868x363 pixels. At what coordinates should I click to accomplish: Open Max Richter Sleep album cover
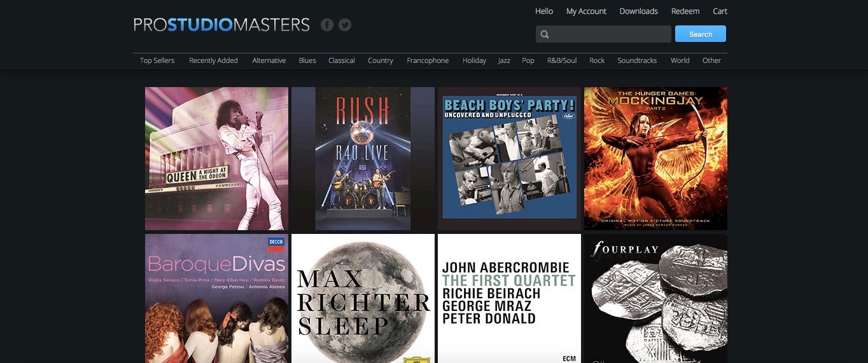363,298
